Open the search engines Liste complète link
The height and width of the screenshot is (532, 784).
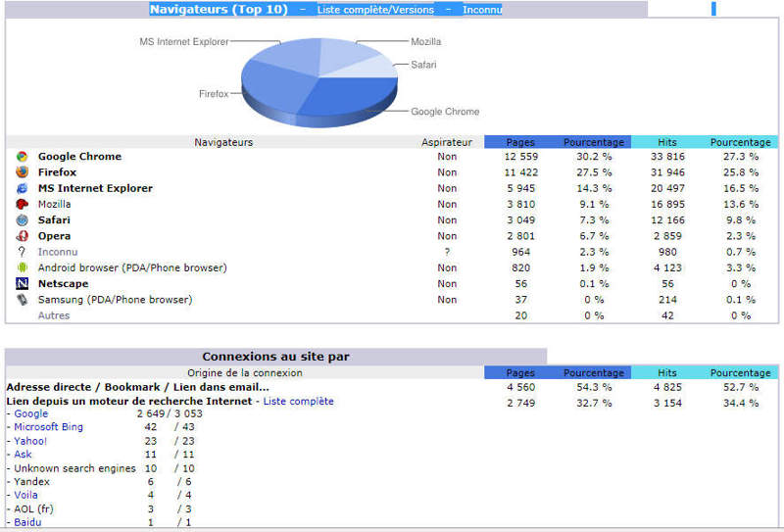click(299, 401)
